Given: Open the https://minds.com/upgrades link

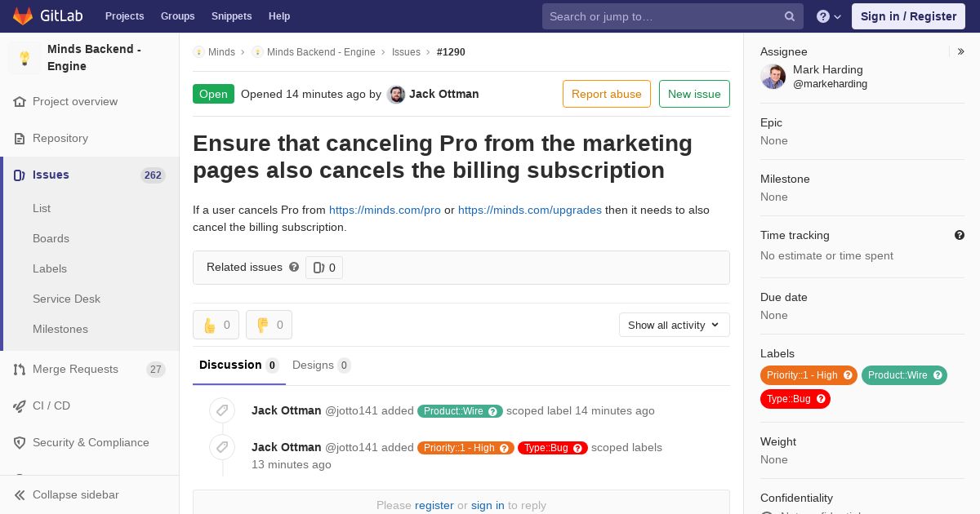Looking at the screenshot, I should pyautogui.click(x=530, y=210).
